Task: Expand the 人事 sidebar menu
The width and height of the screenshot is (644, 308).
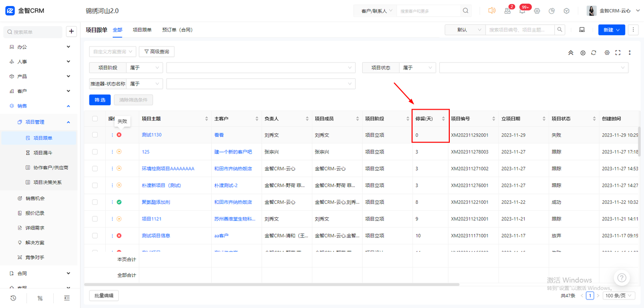Action: point(39,61)
